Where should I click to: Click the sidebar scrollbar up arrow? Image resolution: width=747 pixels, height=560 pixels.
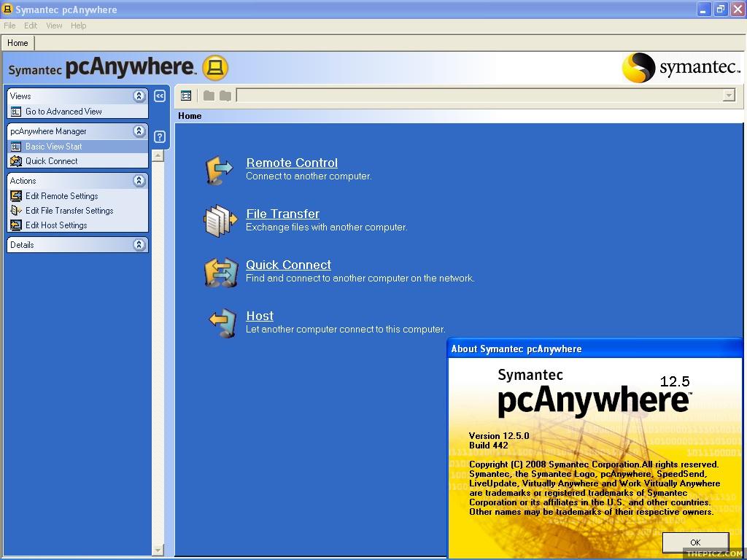(158, 156)
